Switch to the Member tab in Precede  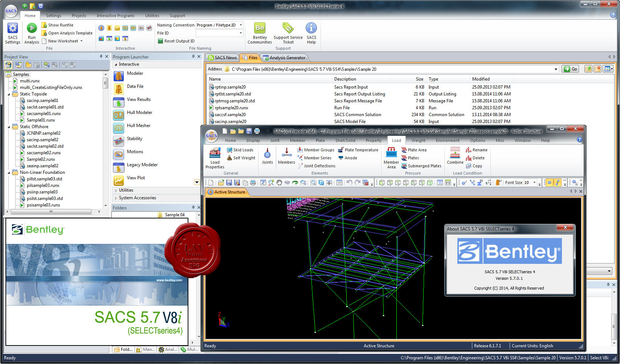pyautogui.click(x=297, y=140)
